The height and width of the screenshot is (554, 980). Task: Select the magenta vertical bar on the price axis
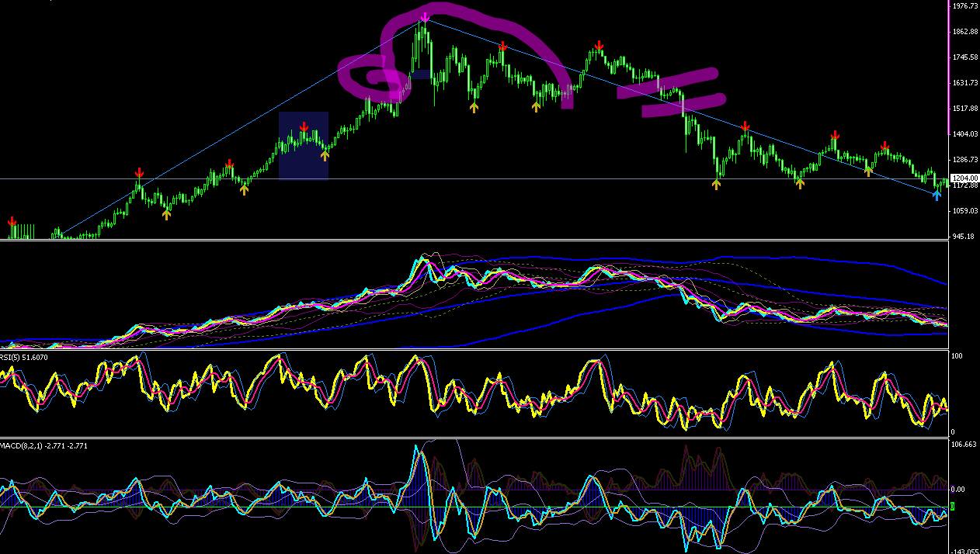pos(950,68)
